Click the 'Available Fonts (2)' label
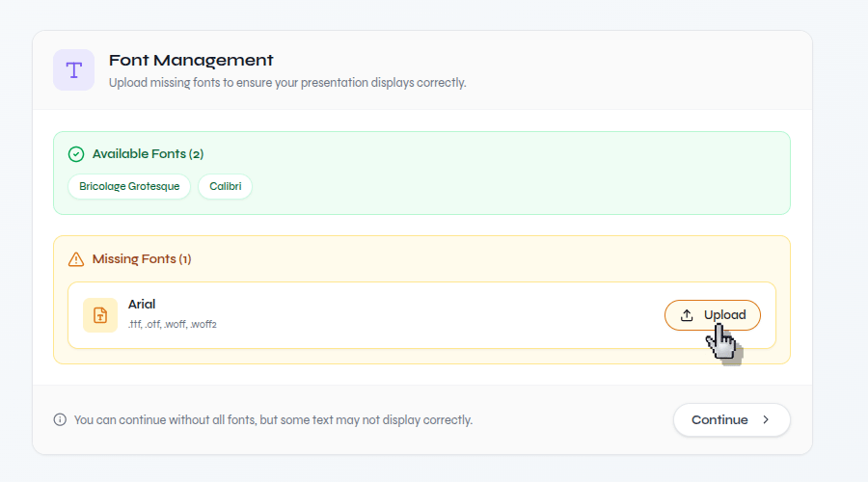 (148, 154)
